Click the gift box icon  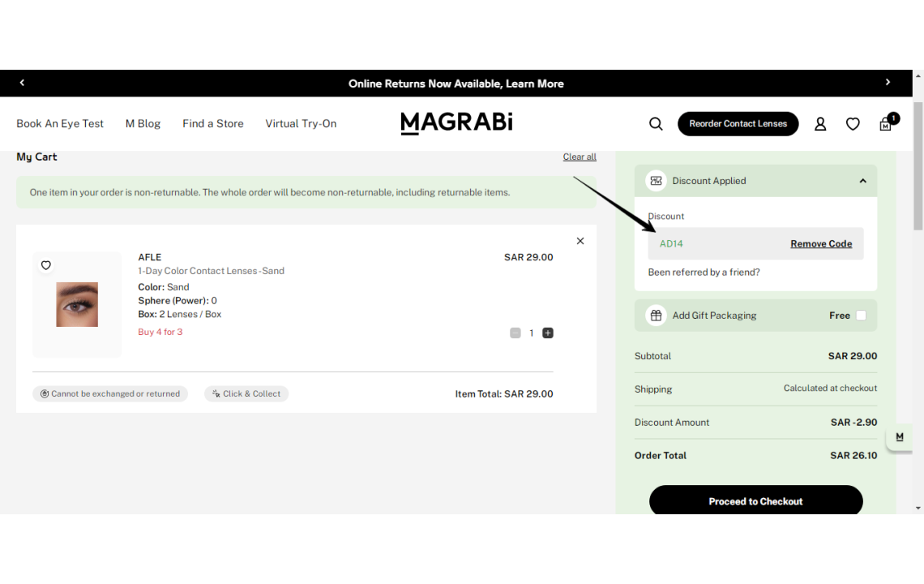[656, 316]
